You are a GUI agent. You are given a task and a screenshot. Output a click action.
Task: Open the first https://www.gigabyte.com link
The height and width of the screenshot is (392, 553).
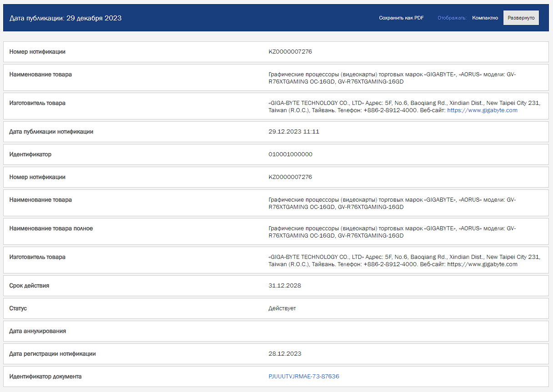tap(482, 110)
